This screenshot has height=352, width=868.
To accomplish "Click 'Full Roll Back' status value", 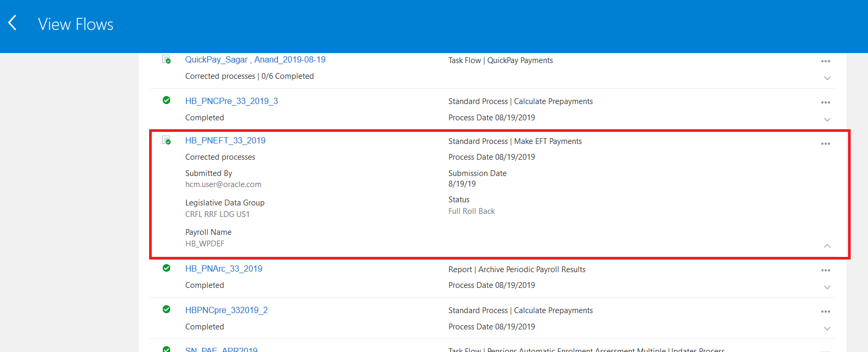I will click(x=472, y=211).
